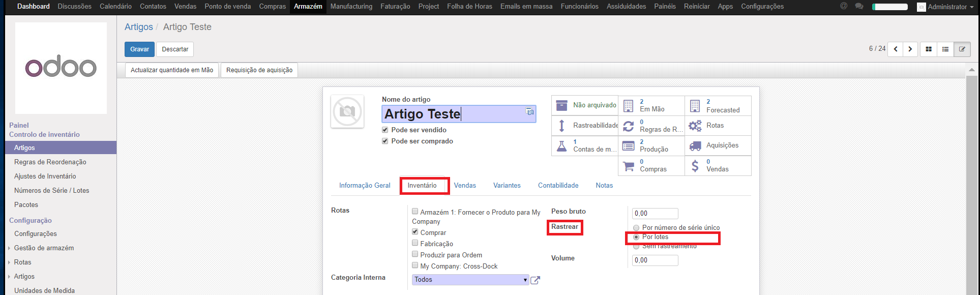Viewport: 980px width, 295px height.
Task: Switch to list view icon
Action: click(945, 49)
